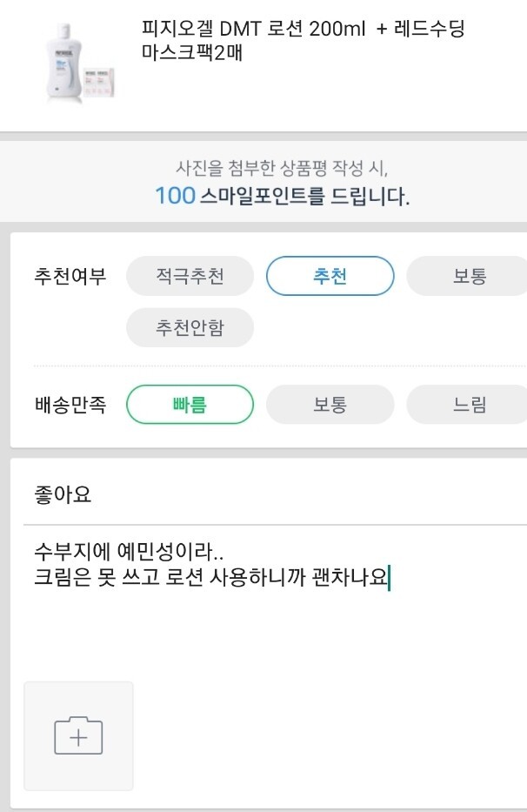Pick the 추천안함 option
This screenshot has height=812, width=527.
[x=190, y=327]
